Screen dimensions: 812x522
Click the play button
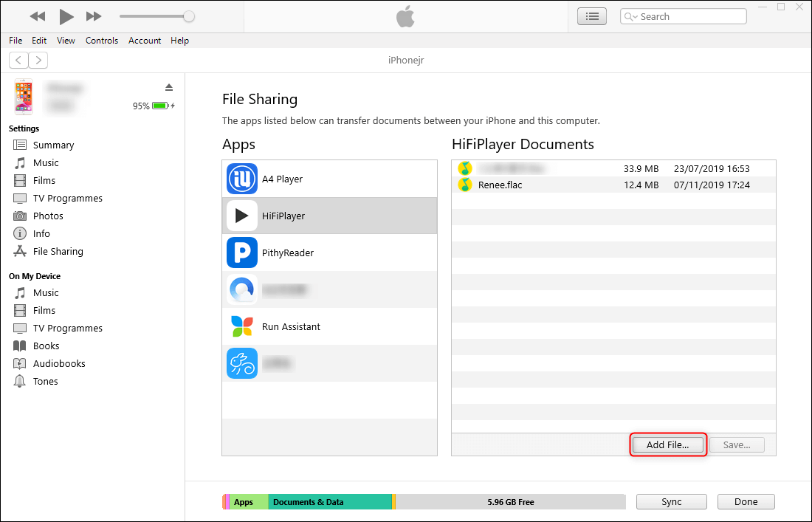(66, 16)
